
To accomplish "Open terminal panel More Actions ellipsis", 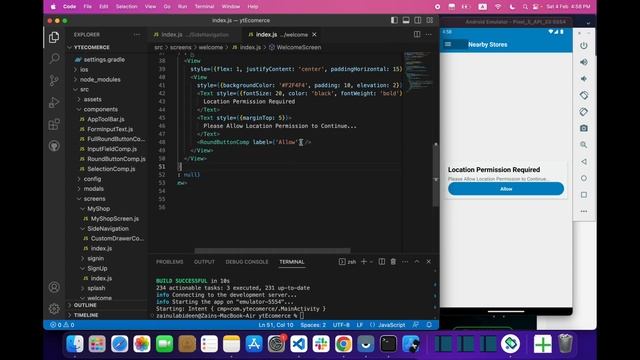I will [x=405, y=262].
